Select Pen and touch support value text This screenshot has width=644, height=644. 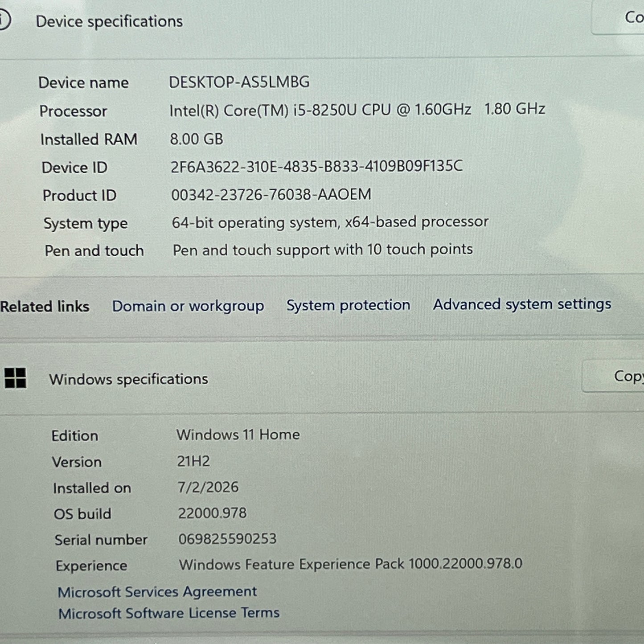323,250
